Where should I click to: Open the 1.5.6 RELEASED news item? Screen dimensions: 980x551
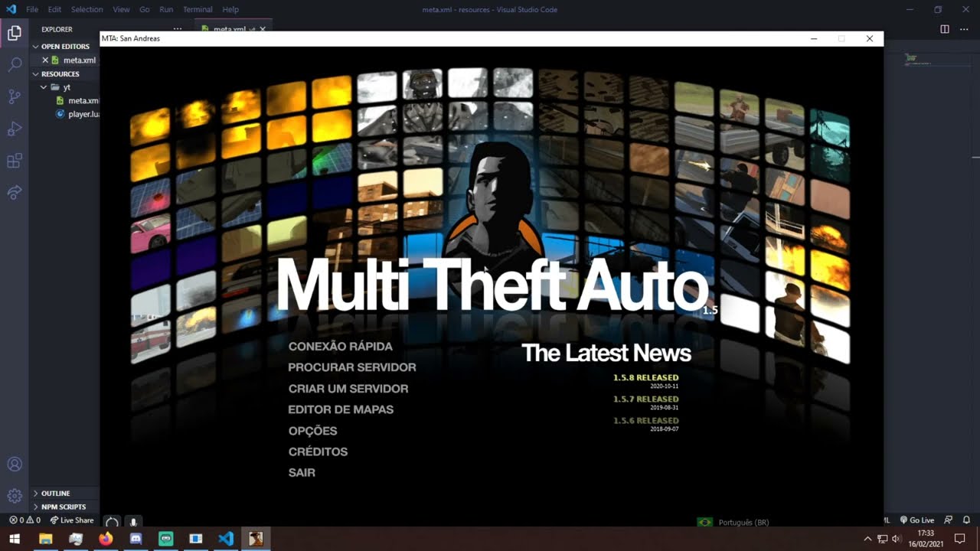pyautogui.click(x=645, y=420)
